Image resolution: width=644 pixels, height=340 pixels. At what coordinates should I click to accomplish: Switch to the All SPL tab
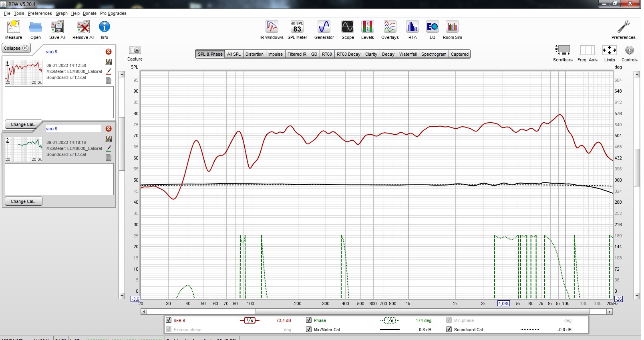pos(234,54)
